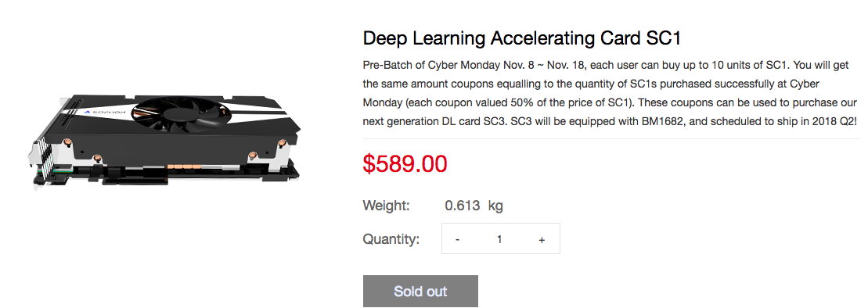Screen dimensions: 868x308
Task: Click the Weight label
Action: (387, 206)
